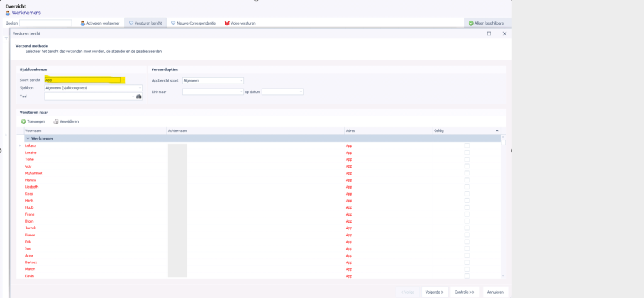Image resolution: width=644 pixels, height=298 pixels.
Task: Click the green Alleen beschikbare checkmark icon
Action: 470,23
